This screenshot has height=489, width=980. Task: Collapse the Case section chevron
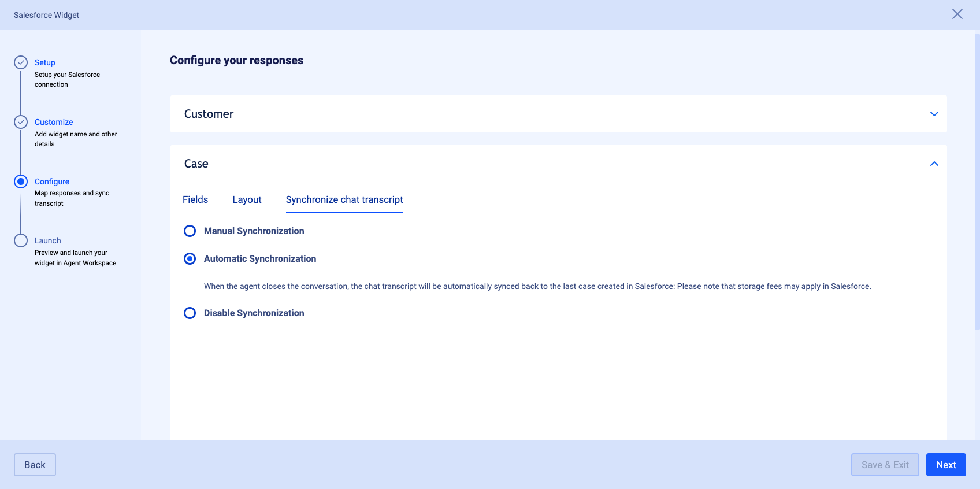[x=934, y=164]
